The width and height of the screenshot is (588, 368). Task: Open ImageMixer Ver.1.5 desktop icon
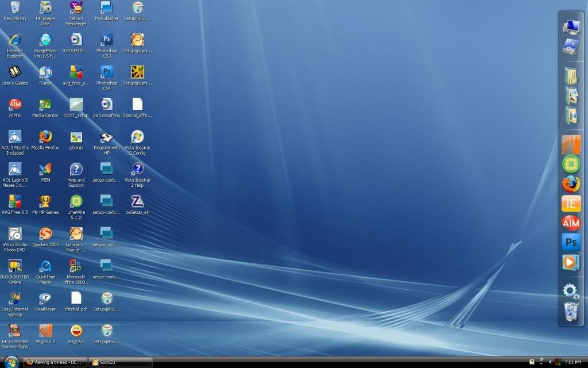pos(45,45)
